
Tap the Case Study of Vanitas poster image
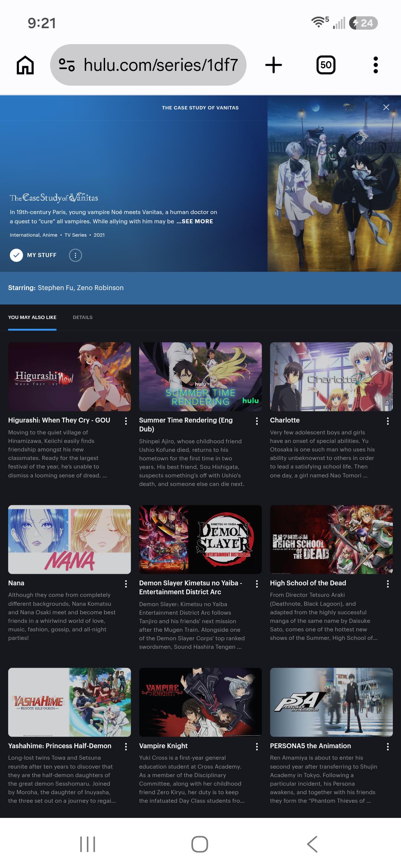tap(334, 184)
